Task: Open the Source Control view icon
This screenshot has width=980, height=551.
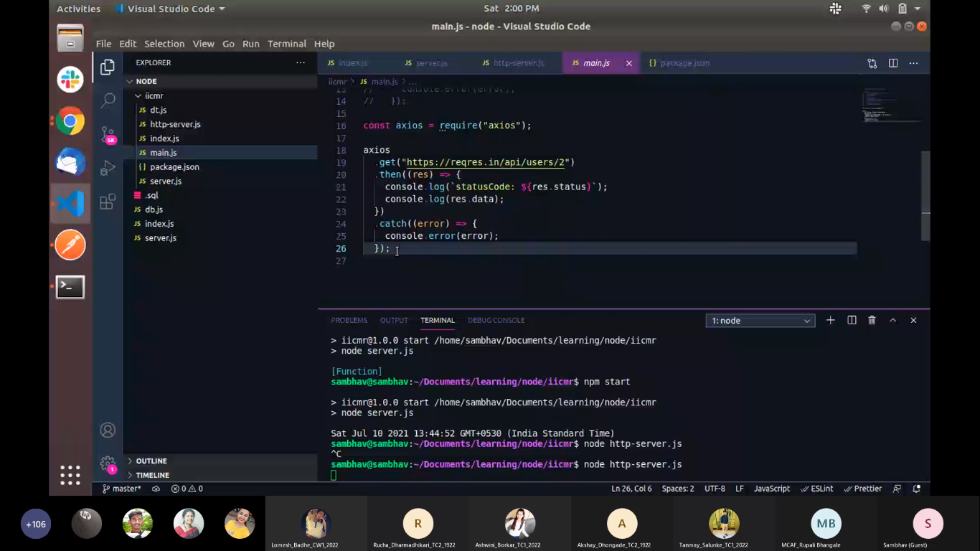Action: tap(108, 134)
